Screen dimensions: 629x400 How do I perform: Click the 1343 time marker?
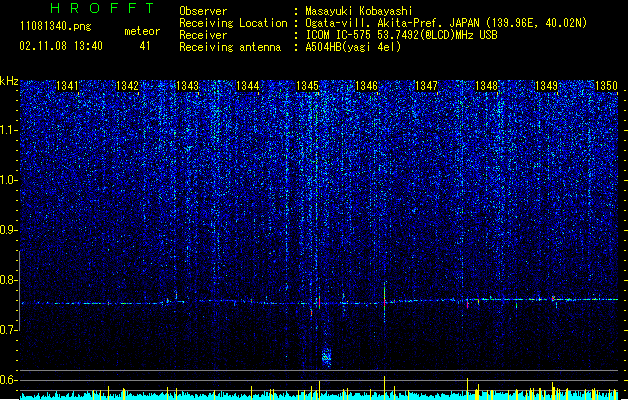click(x=187, y=86)
